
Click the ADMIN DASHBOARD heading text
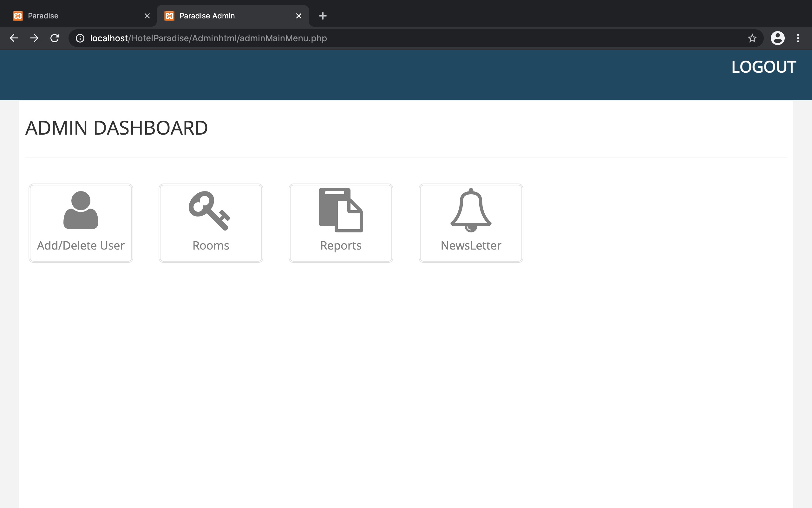point(116,128)
